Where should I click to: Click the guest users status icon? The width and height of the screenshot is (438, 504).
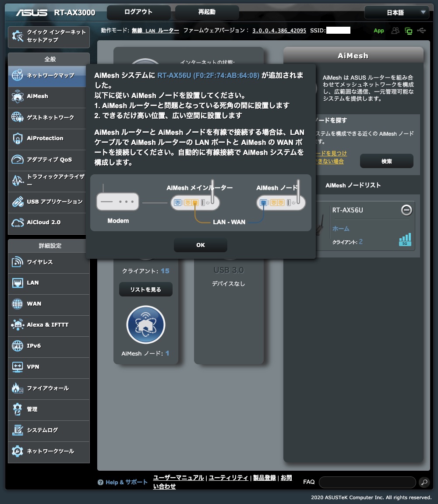[x=395, y=31]
